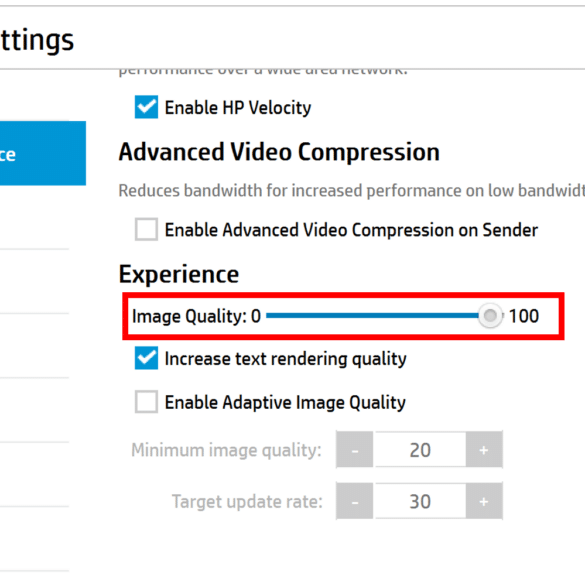This screenshot has height=585, width=585.
Task: Uncheck the Enable HP Velocity checkbox
Action: coord(146,107)
